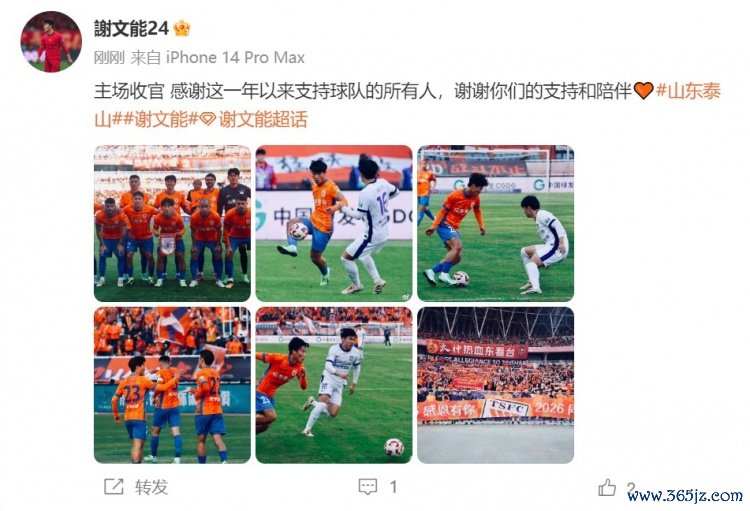The image size is (750, 511).
Task: Open the 謝文能24 username link
Action: (131, 29)
